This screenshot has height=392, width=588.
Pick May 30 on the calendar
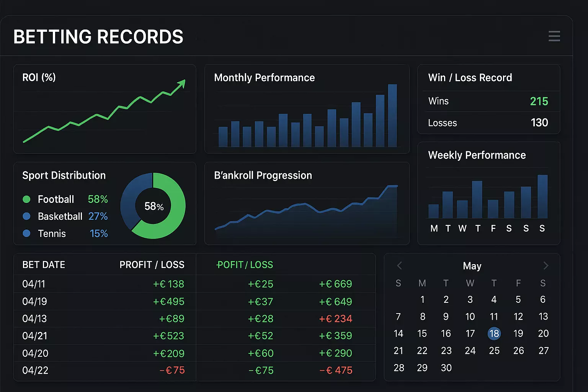446,368
